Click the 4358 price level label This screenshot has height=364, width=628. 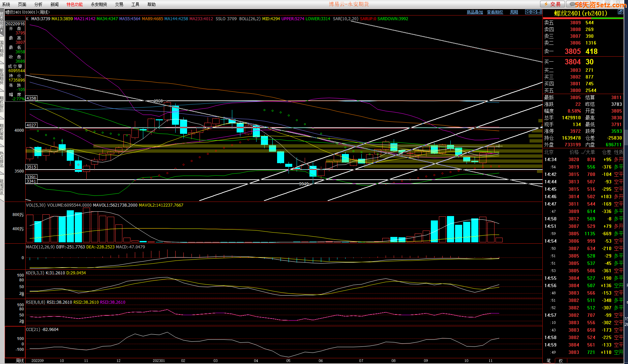click(31, 98)
